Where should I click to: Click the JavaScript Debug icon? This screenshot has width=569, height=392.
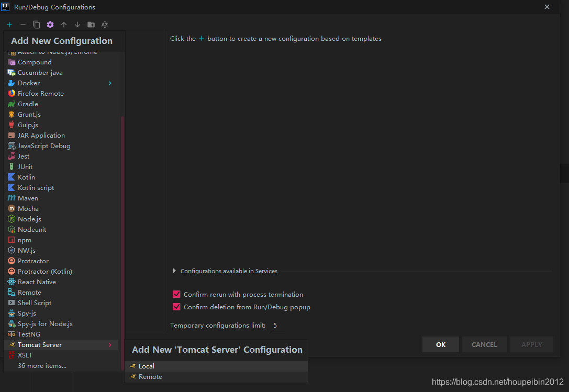12,146
